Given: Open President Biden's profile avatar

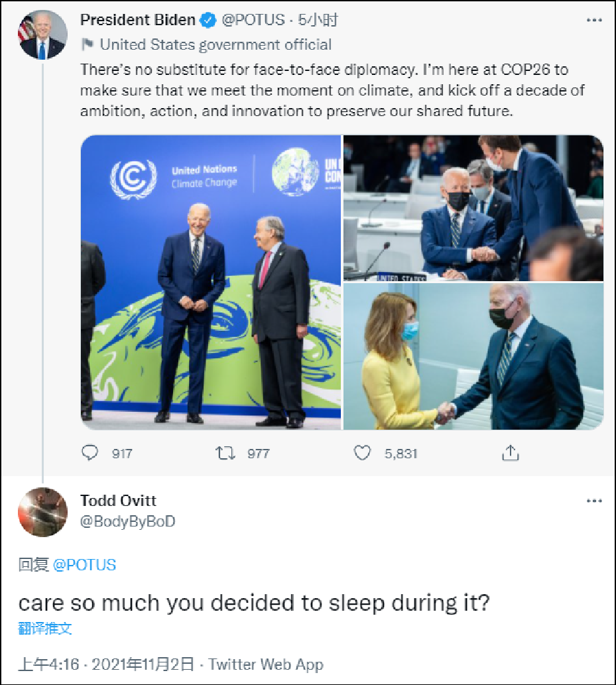Looking at the screenshot, I should pyautogui.click(x=42, y=34).
